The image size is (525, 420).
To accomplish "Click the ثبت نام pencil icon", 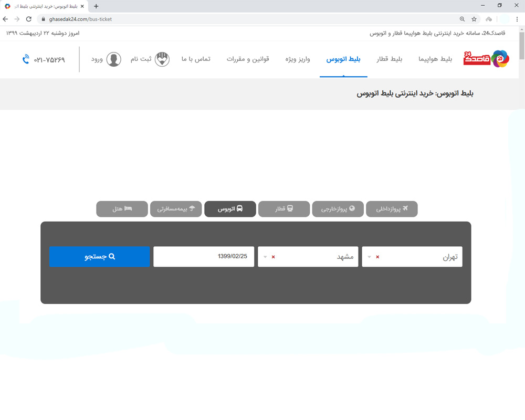I will pyautogui.click(x=162, y=59).
